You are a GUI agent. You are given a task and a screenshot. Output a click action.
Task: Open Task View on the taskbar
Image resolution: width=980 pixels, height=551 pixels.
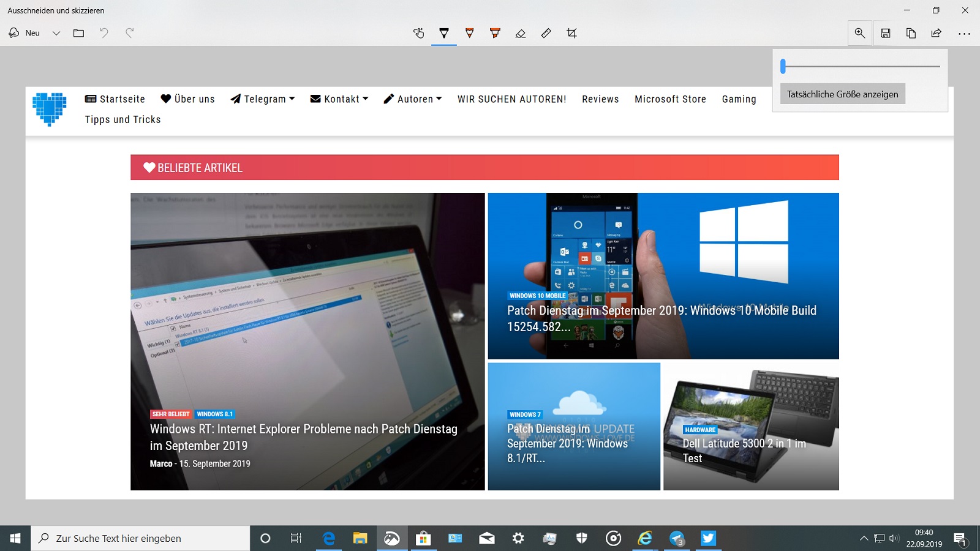pos(296,538)
